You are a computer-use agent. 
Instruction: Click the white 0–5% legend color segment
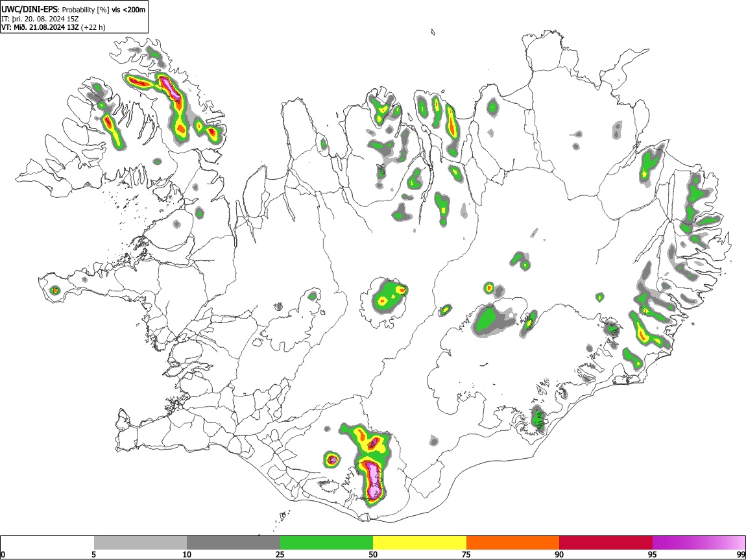47,543
